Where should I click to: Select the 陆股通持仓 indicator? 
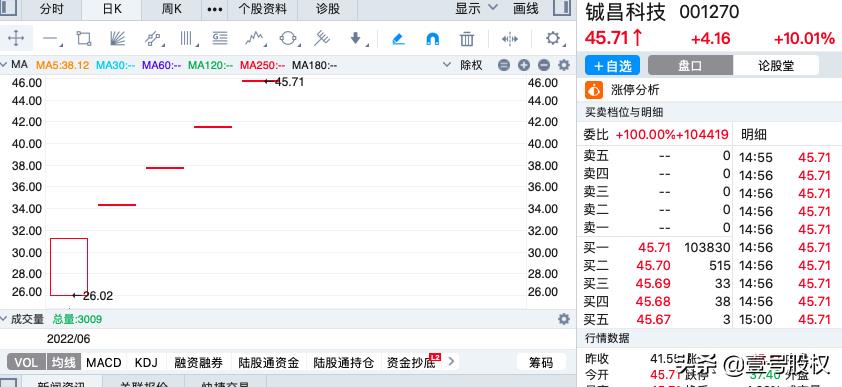343,363
